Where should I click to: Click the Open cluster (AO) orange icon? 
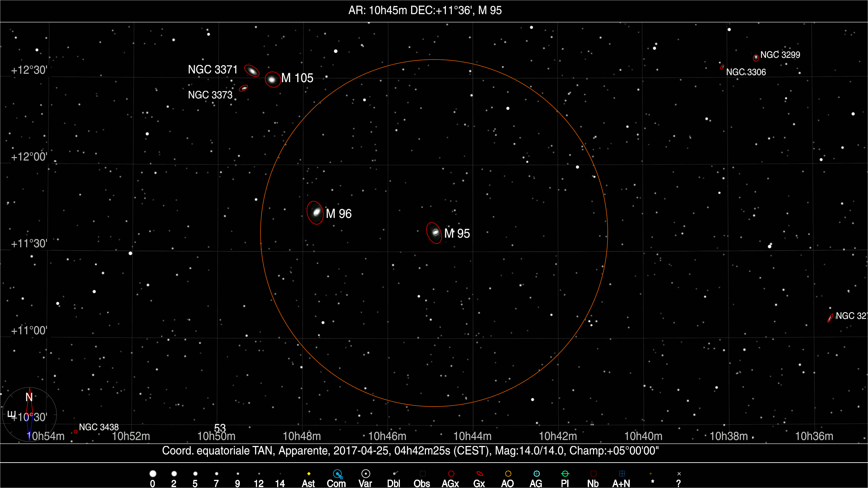508,474
